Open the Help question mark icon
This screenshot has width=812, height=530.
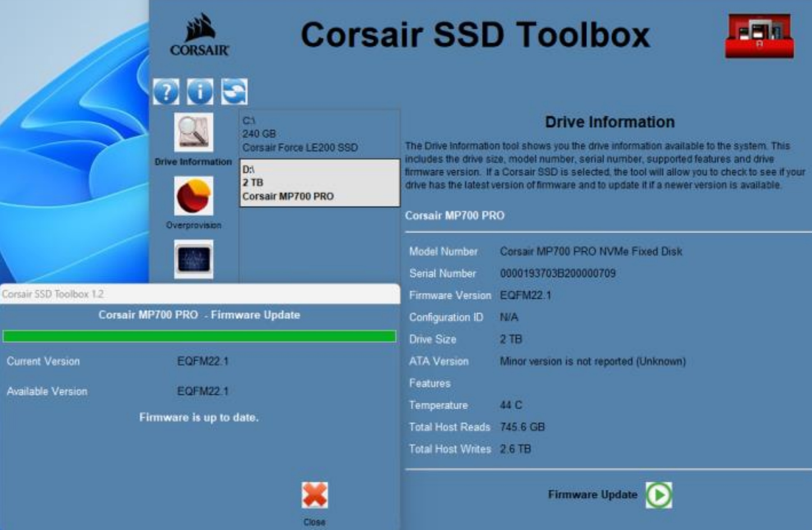pos(166,92)
